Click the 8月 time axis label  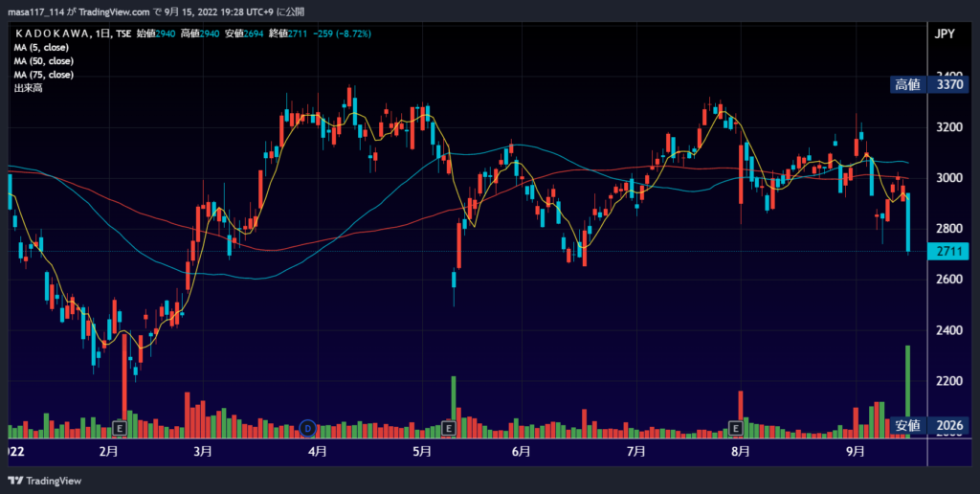741,451
